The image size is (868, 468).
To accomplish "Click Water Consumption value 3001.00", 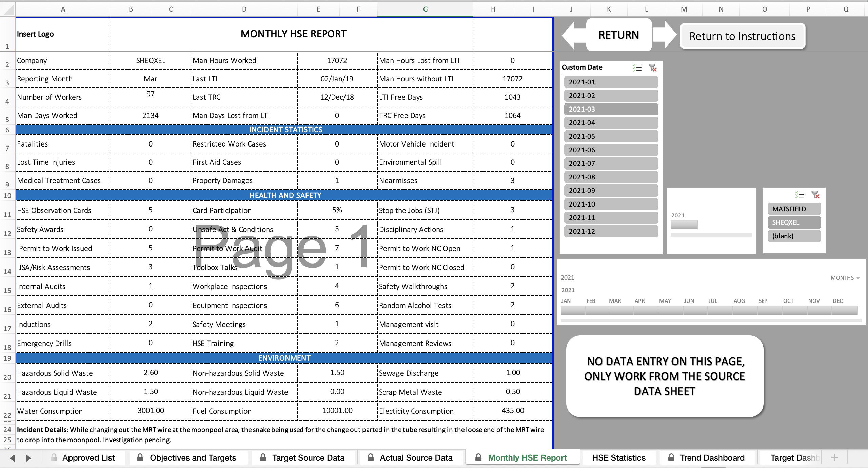I will click(151, 411).
